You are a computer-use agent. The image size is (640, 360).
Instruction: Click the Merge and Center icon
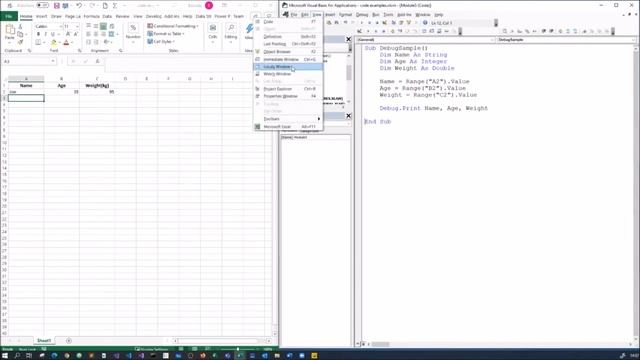(x=111, y=34)
